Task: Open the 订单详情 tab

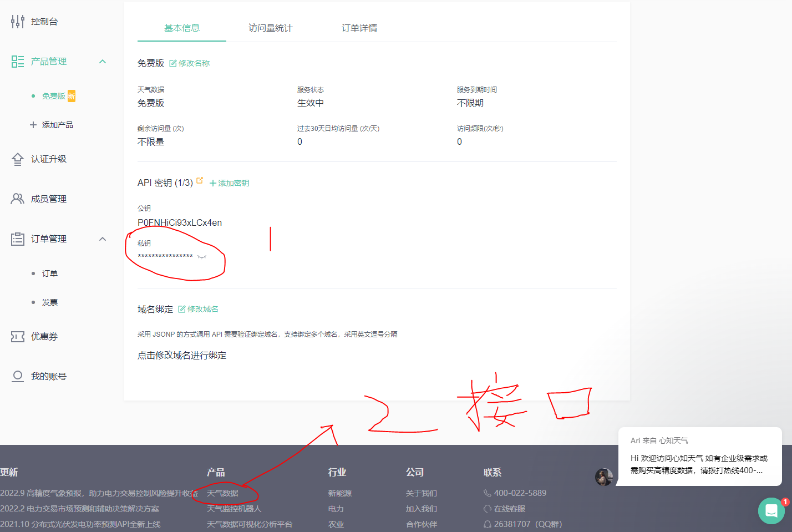Action: [x=359, y=28]
